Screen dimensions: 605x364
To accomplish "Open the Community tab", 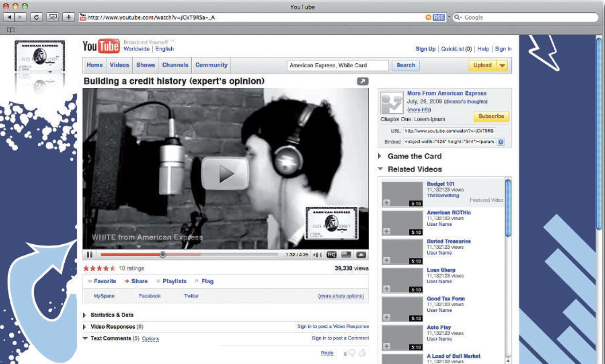I will click(x=211, y=65).
